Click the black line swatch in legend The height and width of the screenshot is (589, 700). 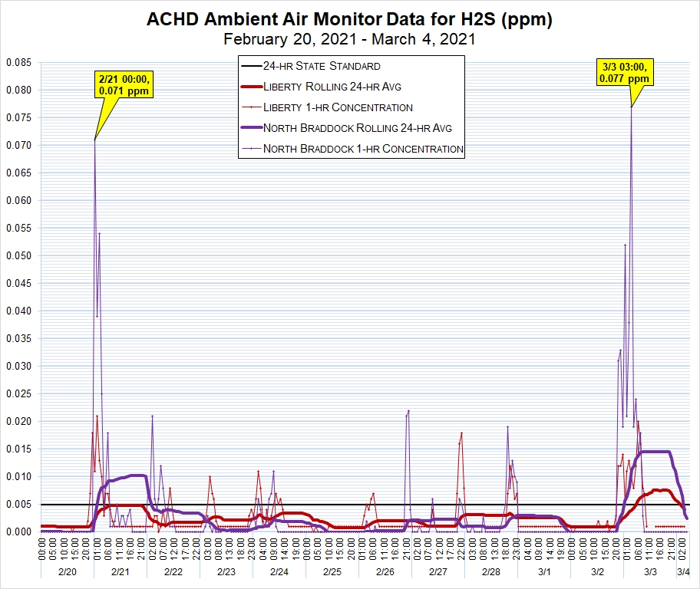tap(250, 67)
